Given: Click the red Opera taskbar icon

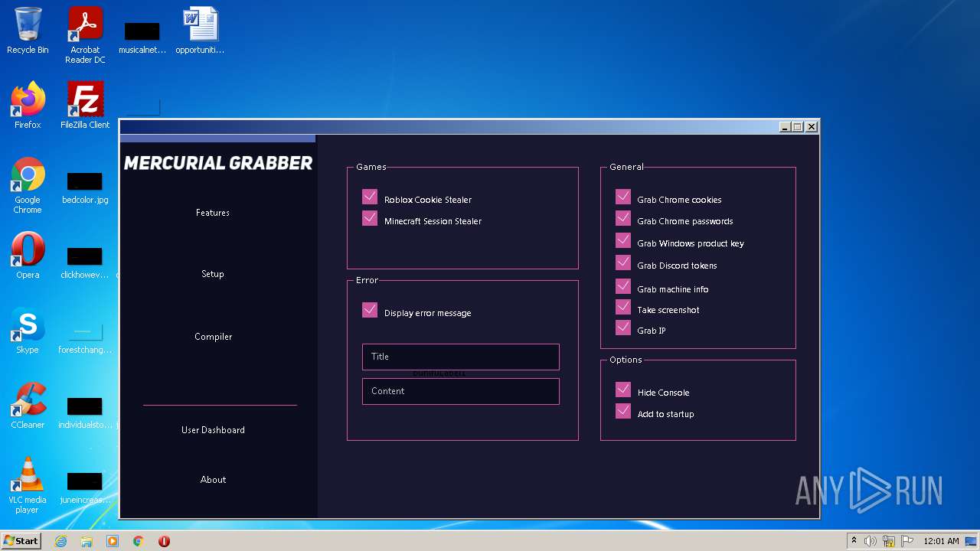Looking at the screenshot, I should point(164,541).
